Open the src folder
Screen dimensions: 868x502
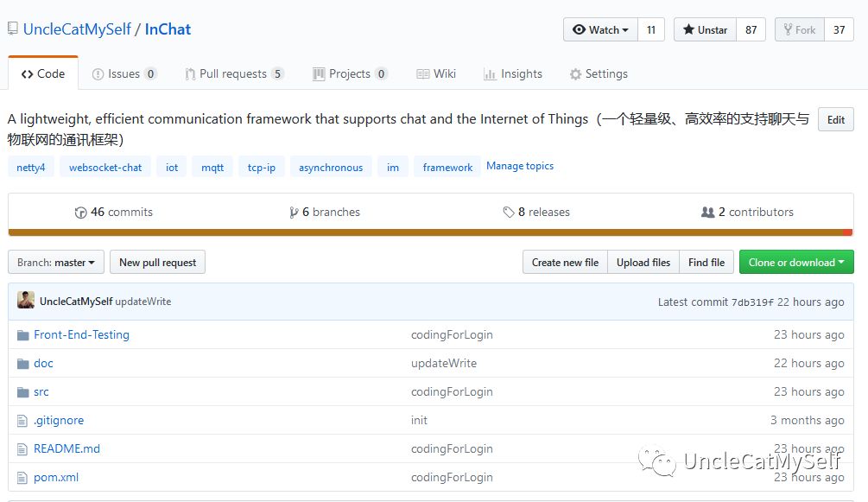click(x=41, y=391)
